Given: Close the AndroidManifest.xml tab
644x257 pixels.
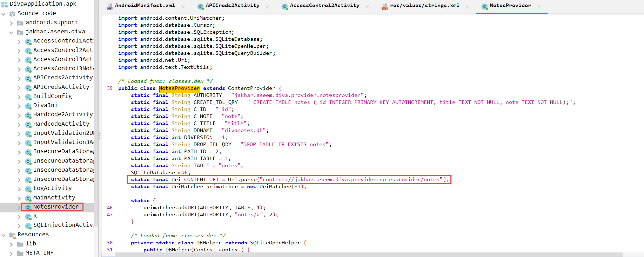Looking at the screenshot, I should 183,6.
